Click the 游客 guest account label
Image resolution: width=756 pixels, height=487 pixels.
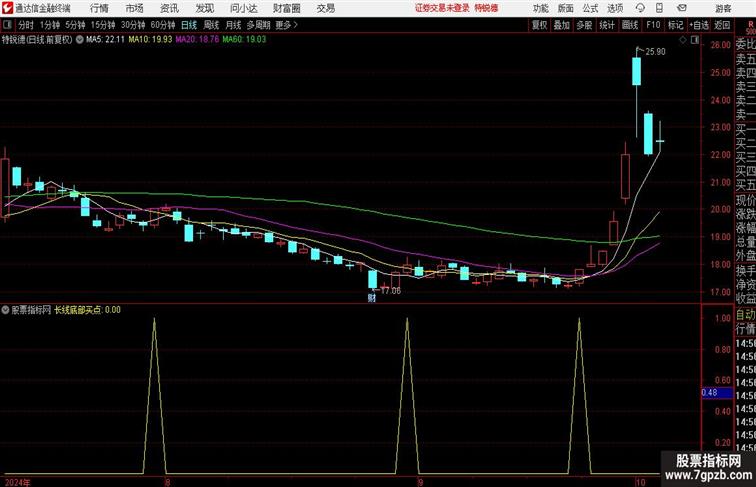pyautogui.click(x=723, y=8)
